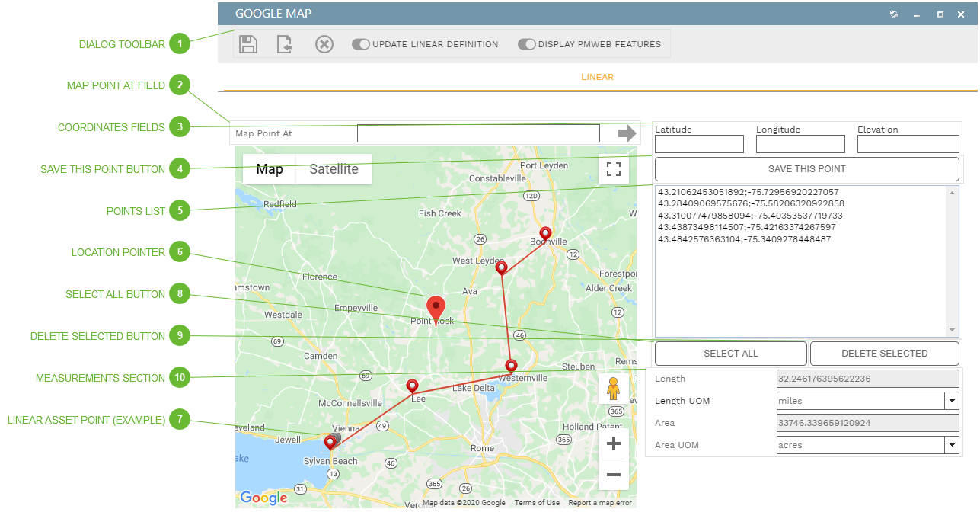Open the Length UOM dropdown
Image resolution: width=980 pixels, height=525 pixels.
(x=951, y=401)
